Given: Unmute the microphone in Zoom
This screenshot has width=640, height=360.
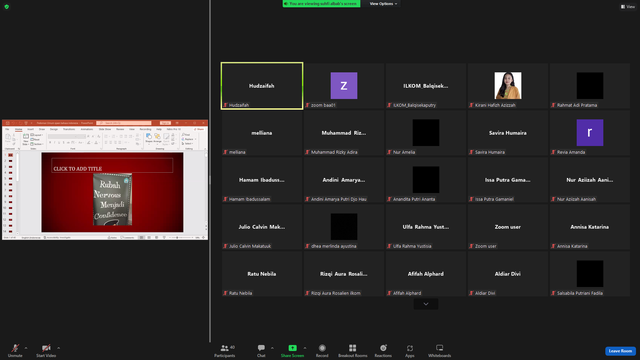Looking at the screenshot, I should pos(15,350).
